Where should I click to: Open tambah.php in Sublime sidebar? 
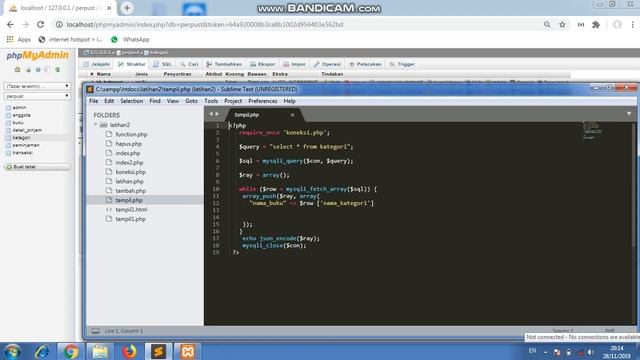pos(130,191)
